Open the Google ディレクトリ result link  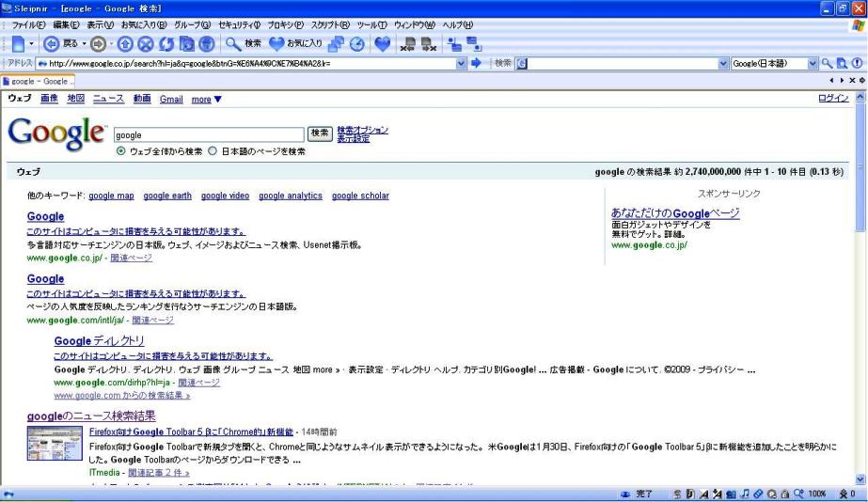[x=99, y=341]
